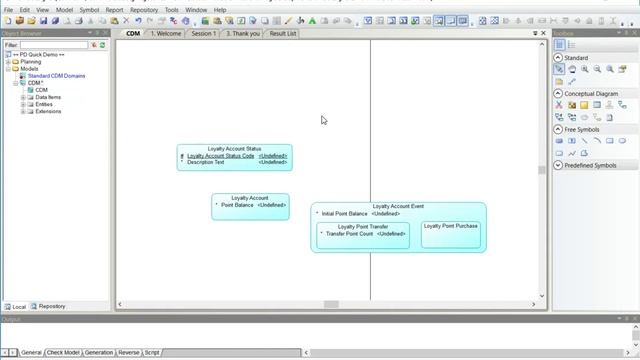The image size is (640, 360).
Task: Select the scissors Delete tool in Toolbox
Action: 559,105
